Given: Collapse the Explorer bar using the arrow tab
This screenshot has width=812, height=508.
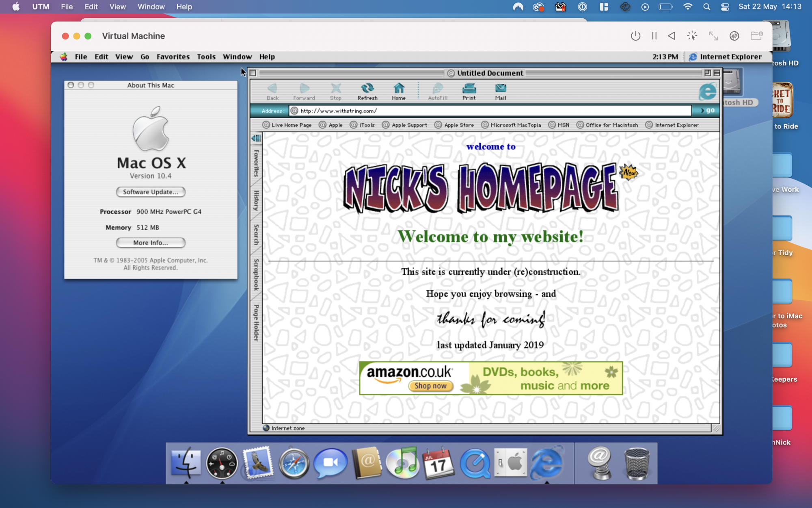Looking at the screenshot, I should coord(256,138).
